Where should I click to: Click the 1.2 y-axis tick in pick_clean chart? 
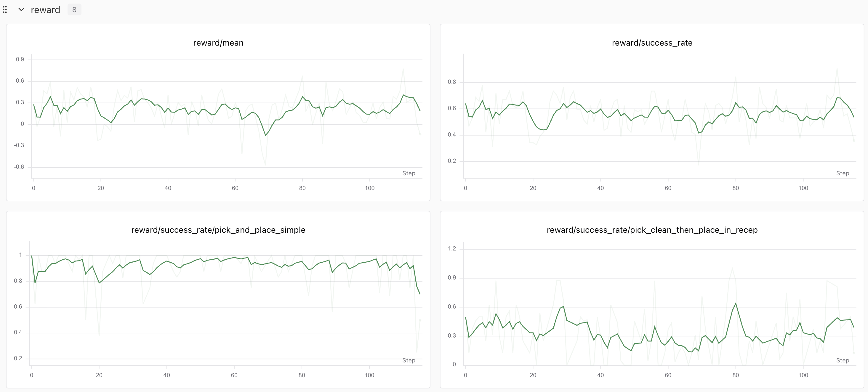pos(452,249)
